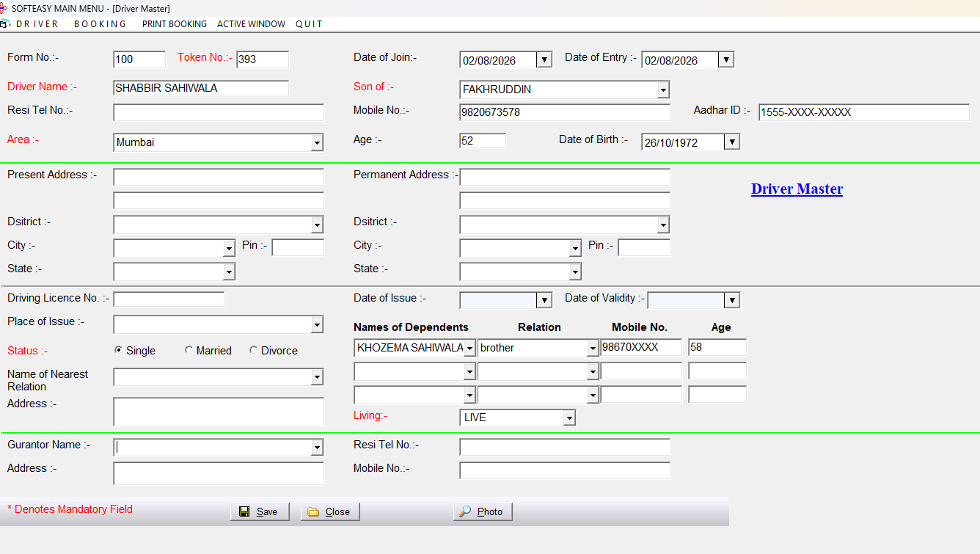Click the dependent mobile field 98670XXXX
The height and width of the screenshot is (554, 980).
[x=641, y=347]
